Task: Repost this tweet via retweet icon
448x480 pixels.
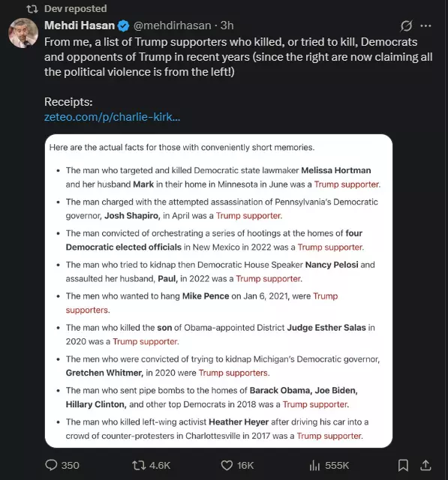Action: pos(139,465)
